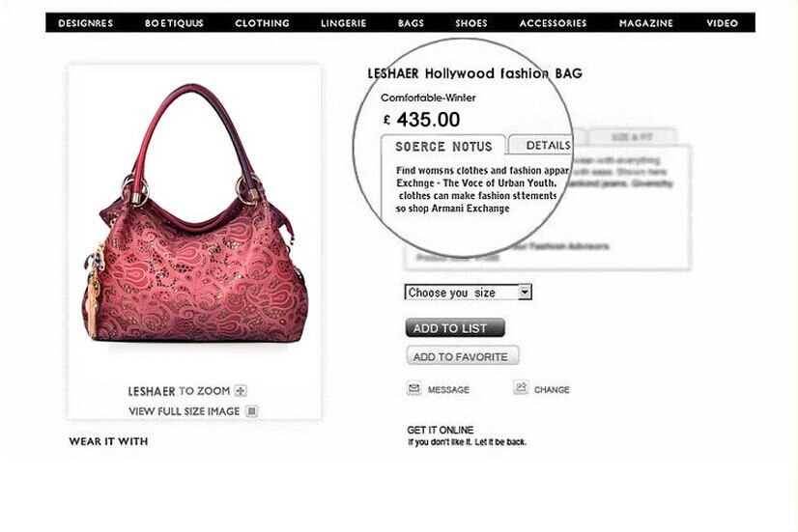
Task: Open the Choose you size dropdown arrow
Action: pyautogui.click(x=525, y=293)
